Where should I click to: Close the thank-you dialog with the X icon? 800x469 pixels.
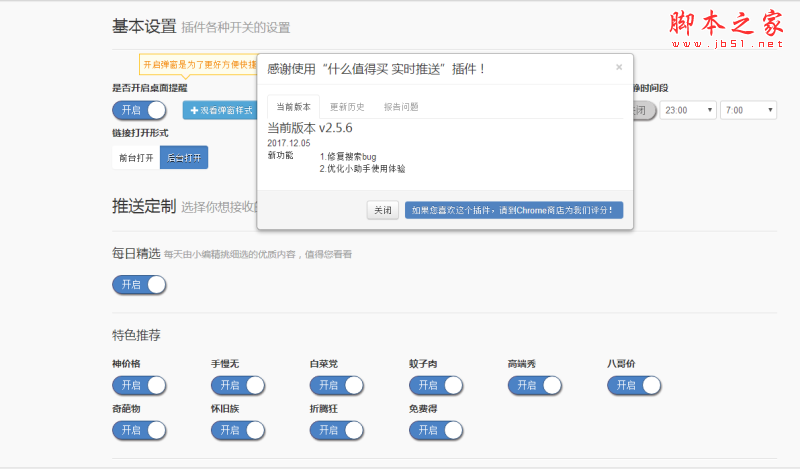[619, 68]
